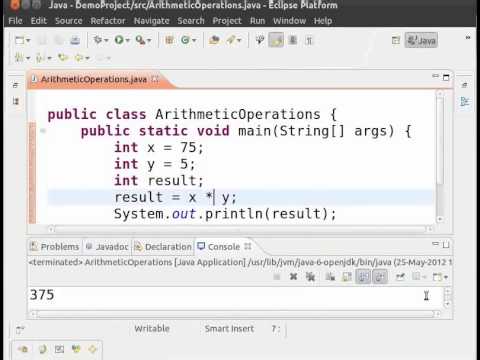Toggle Mark Occurrences highlighter button

tap(276, 40)
